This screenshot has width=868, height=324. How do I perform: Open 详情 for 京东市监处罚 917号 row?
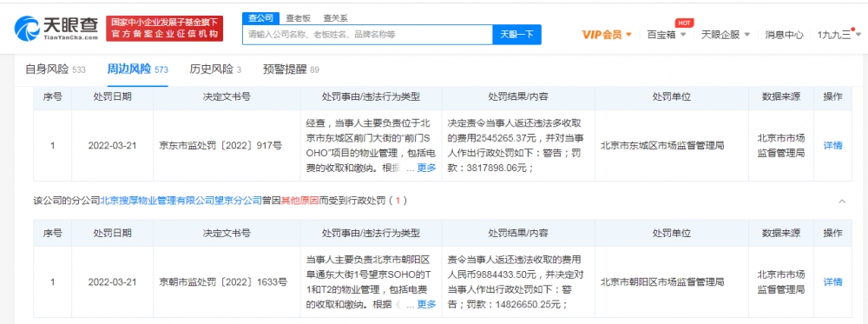pyautogui.click(x=832, y=146)
